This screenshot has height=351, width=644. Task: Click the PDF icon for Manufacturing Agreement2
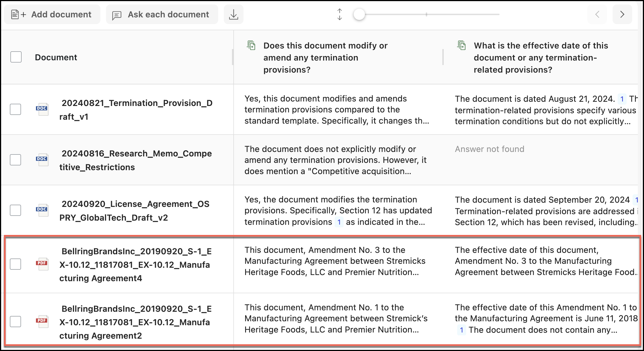click(42, 321)
